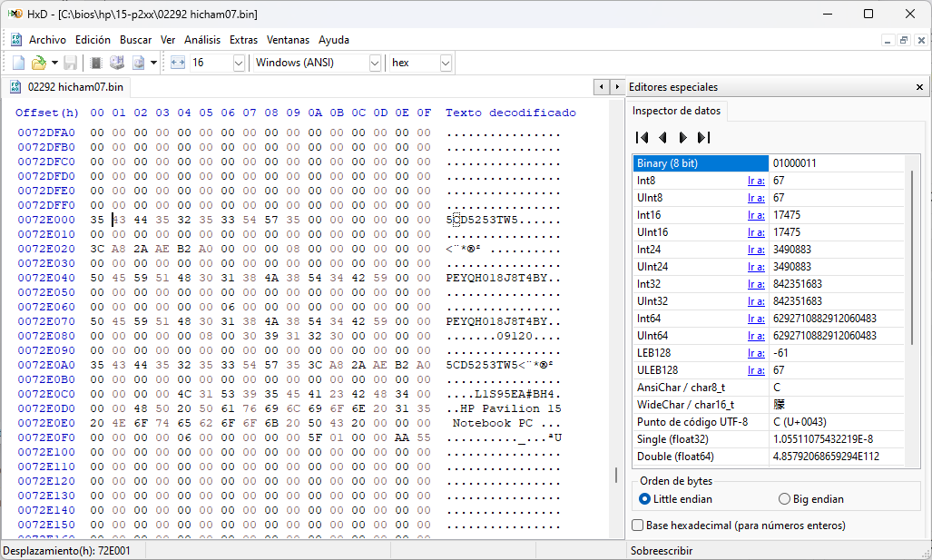Open the Análisis menu

click(202, 40)
